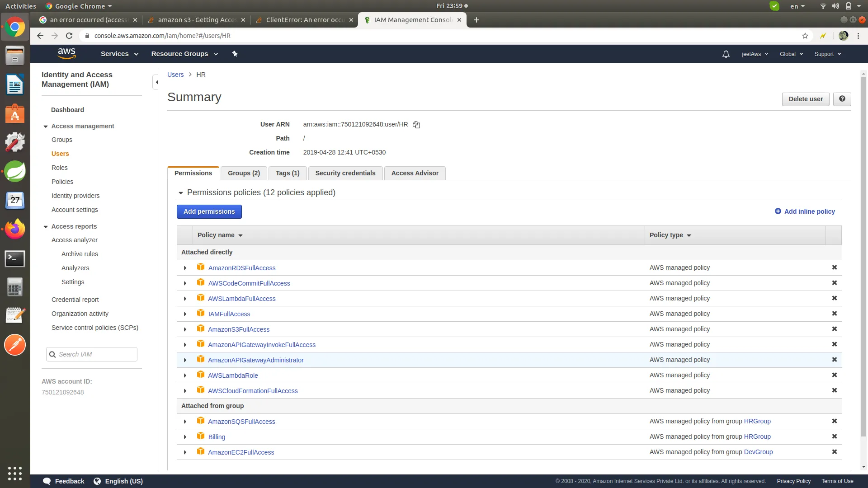Switch to the Security credentials tab
The image size is (868, 488).
click(345, 173)
